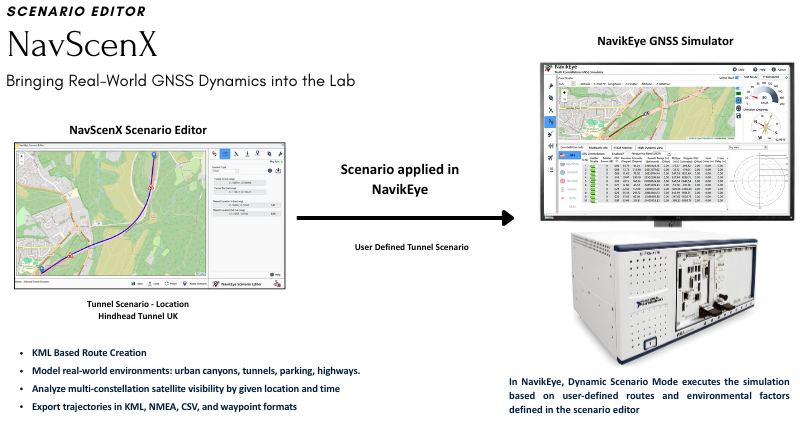The image size is (800, 434).
Task: Click the top pin icon in NavikEye sidebar
Action: [x=551, y=86]
